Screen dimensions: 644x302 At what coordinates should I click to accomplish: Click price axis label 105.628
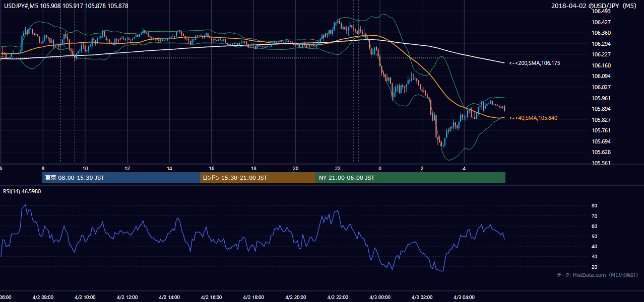click(600, 152)
